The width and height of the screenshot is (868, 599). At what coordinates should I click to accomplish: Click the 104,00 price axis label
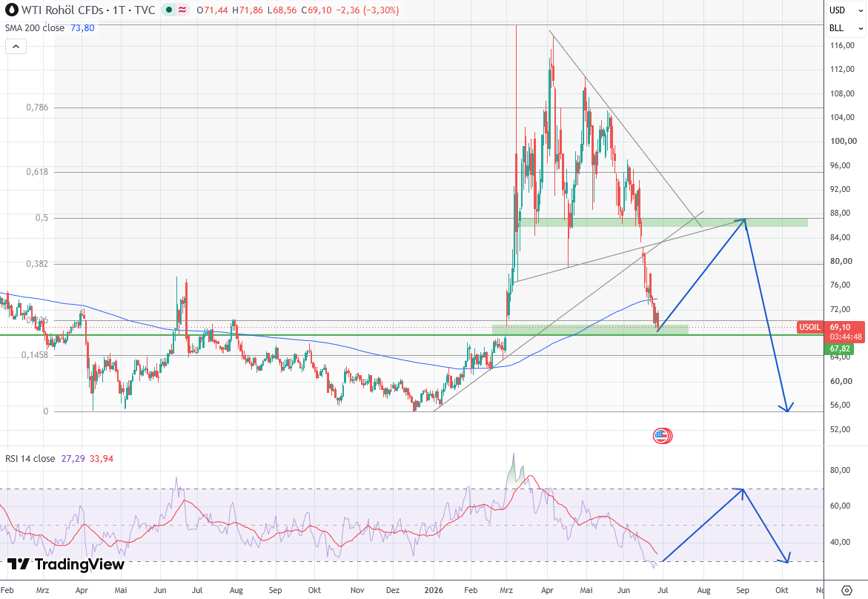click(x=842, y=117)
